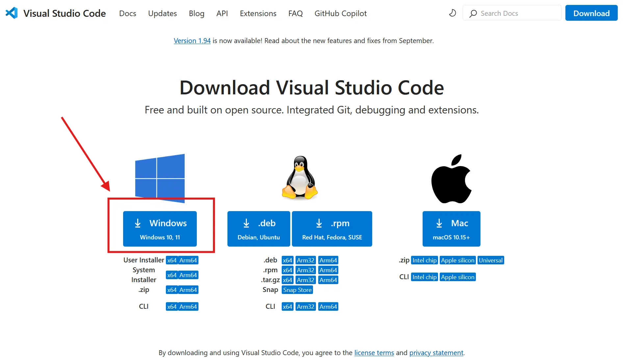Download the Mac macOS 10.15+ build
Image resolution: width=623 pixels, height=364 pixels.
pyautogui.click(x=451, y=229)
